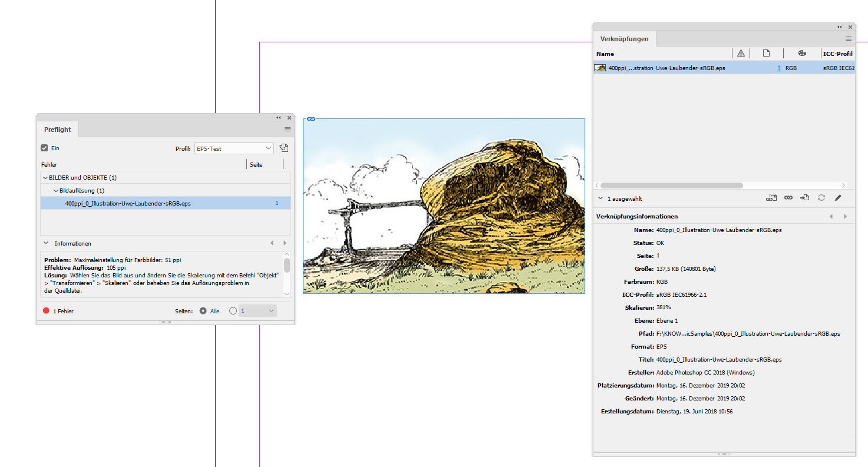The image size is (868, 467).
Task: Sort links by status warning column
Action: coord(741,53)
